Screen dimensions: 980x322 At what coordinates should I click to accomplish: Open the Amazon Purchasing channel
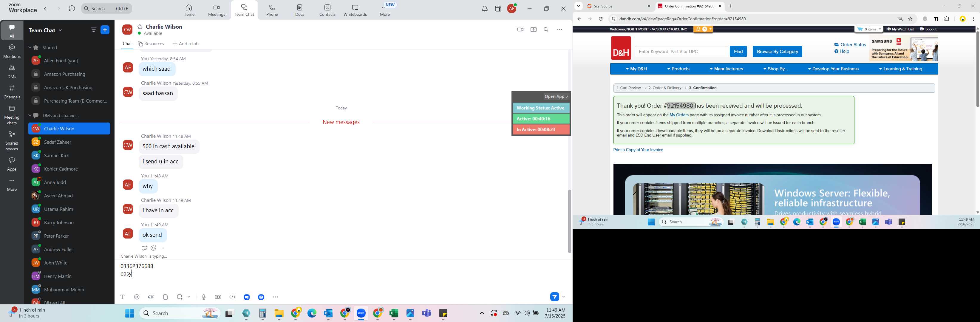pos(65,74)
